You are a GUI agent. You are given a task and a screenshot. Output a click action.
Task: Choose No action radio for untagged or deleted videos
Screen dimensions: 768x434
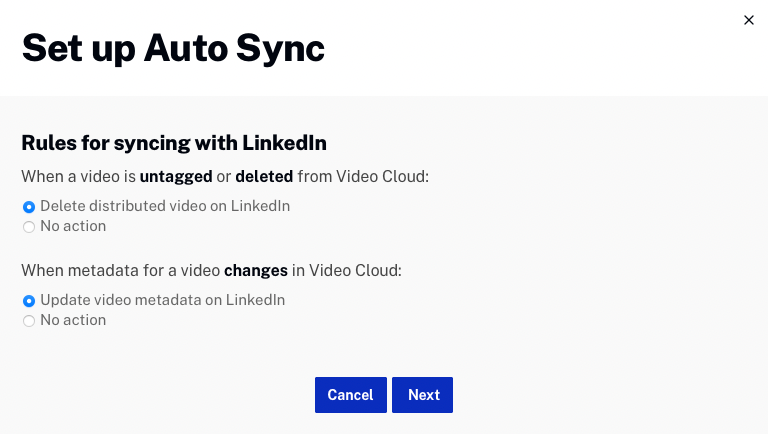[29, 227]
